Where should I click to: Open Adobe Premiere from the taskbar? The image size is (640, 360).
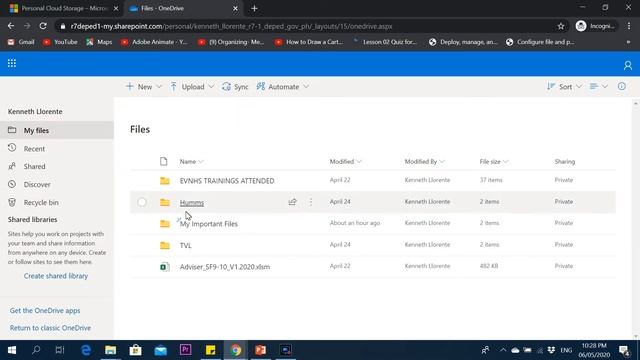tap(185, 350)
